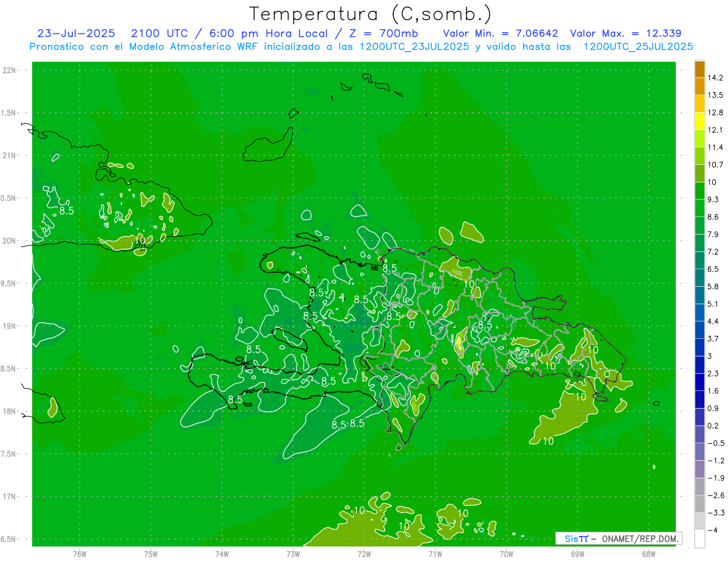Click the '0.9' colorbar value
The height and width of the screenshot is (562, 728).
[x=713, y=408]
